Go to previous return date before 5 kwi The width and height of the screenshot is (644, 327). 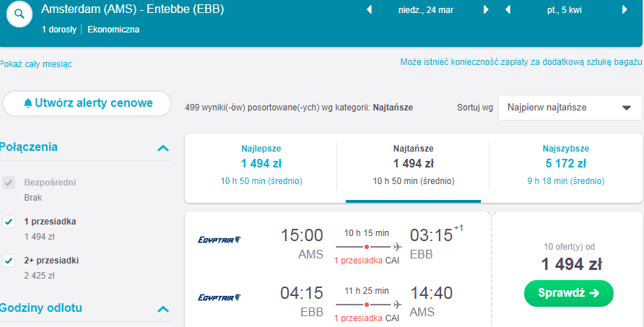508,9
